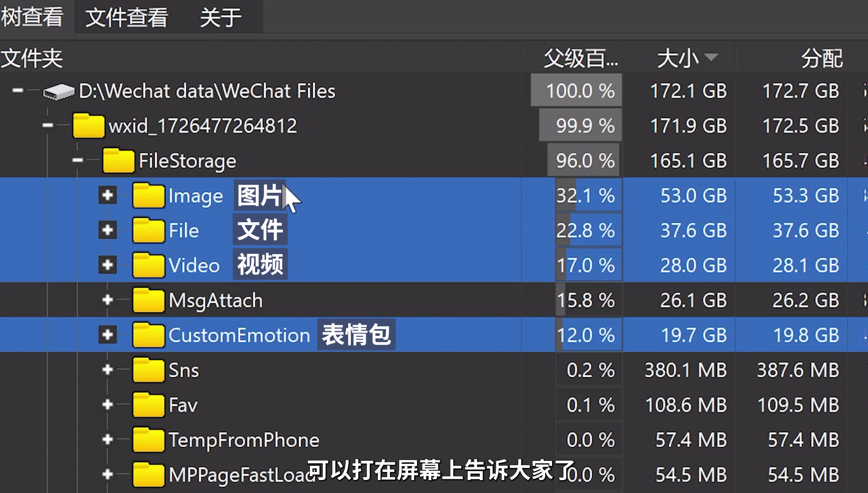This screenshot has height=493, width=868.
Task: Click the Video folder icon
Action: click(148, 265)
